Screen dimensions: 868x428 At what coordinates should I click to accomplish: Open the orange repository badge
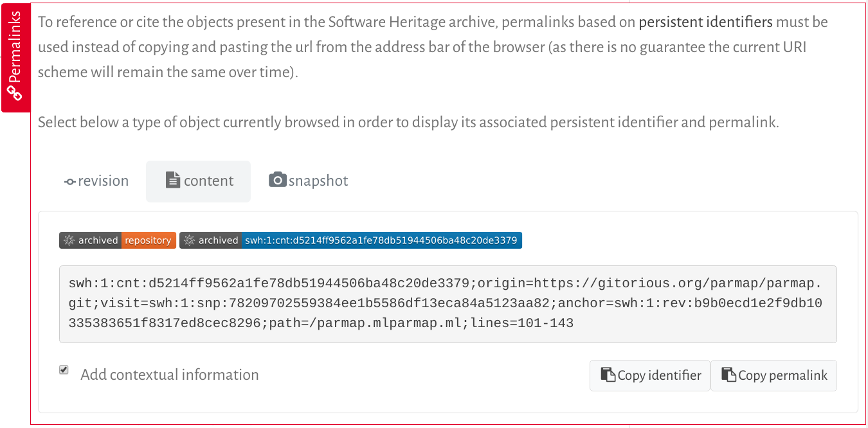[148, 240]
